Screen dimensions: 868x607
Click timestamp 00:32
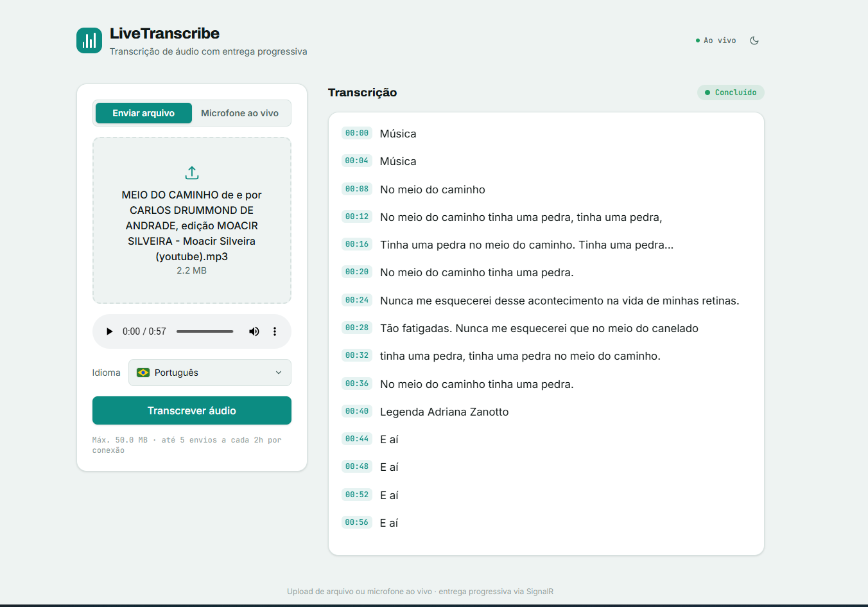pyautogui.click(x=357, y=355)
